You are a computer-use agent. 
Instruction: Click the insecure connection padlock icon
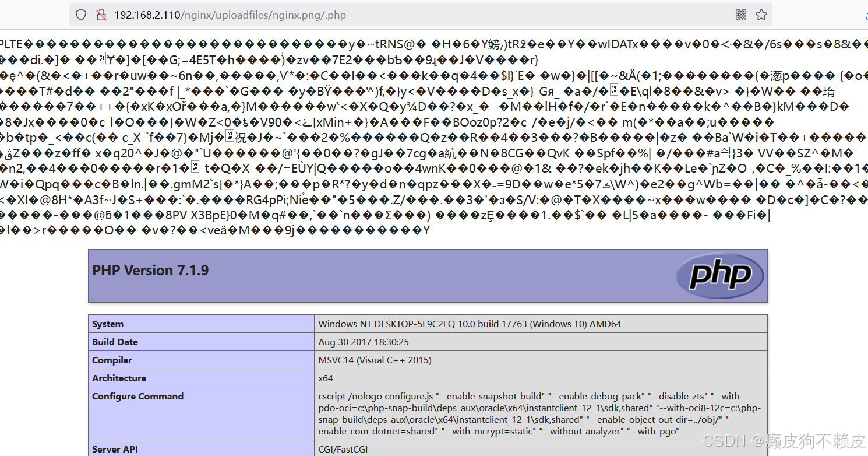pyautogui.click(x=101, y=15)
